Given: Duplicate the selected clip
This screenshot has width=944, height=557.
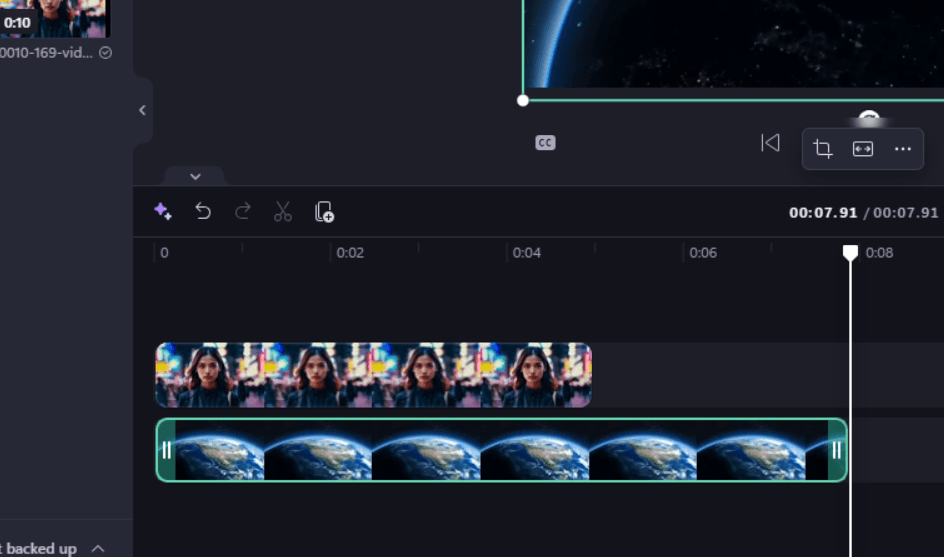Looking at the screenshot, I should (x=324, y=211).
